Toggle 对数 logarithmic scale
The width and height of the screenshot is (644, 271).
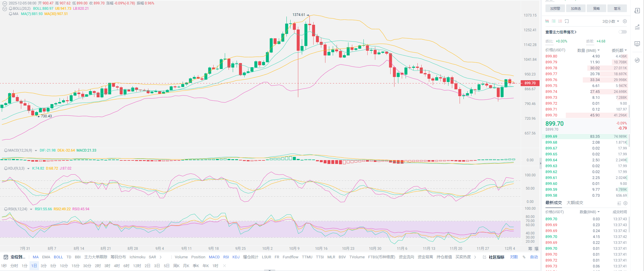point(514,257)
